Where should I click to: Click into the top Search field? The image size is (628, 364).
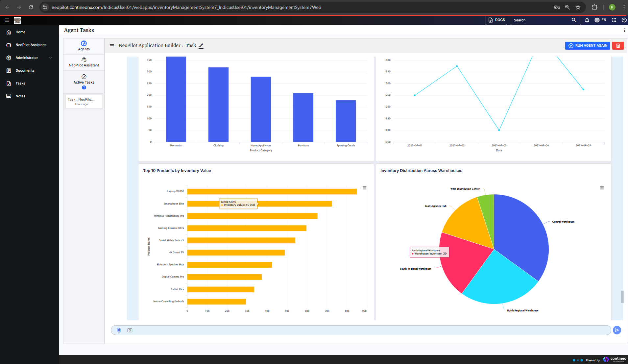pyautogui.click(x=541, y=20)
